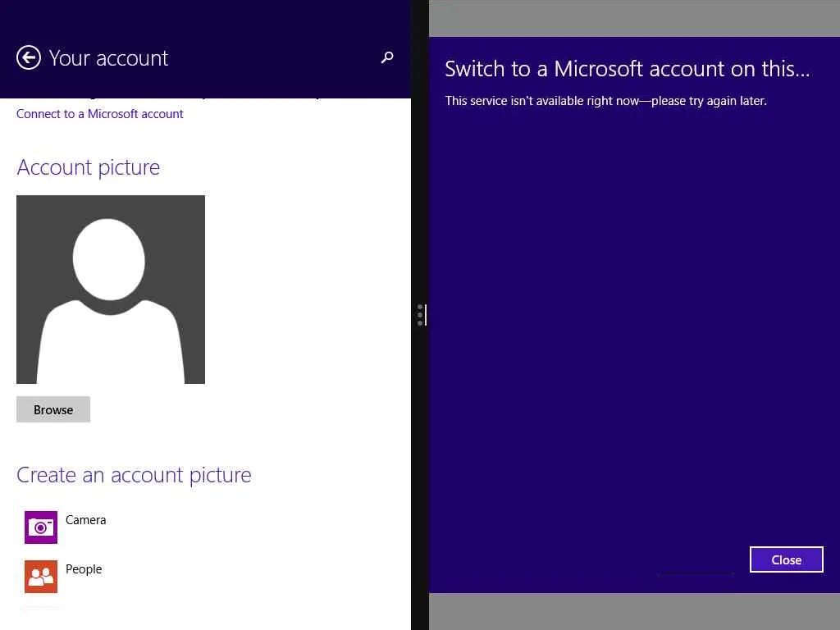Click the service isn't available message

coord(606,101)
